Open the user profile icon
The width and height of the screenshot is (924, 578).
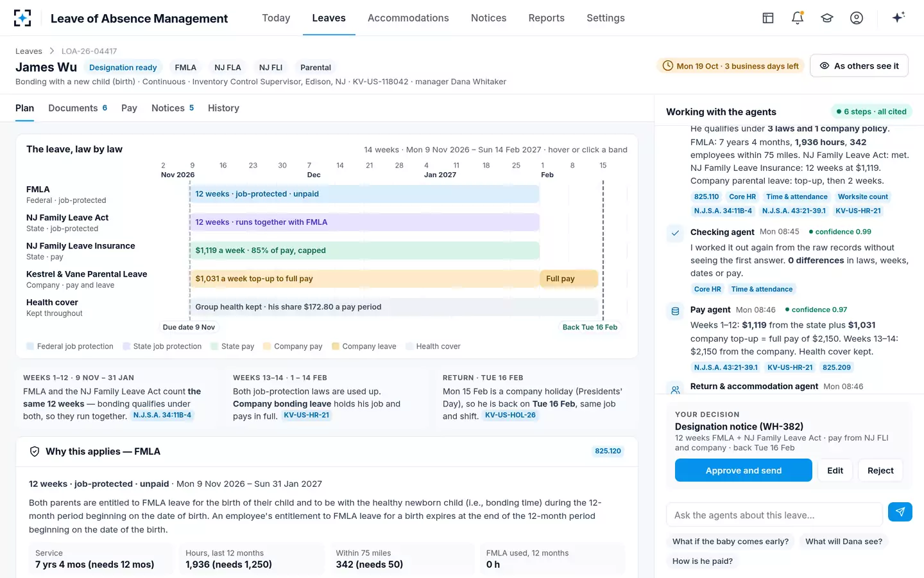857,18
